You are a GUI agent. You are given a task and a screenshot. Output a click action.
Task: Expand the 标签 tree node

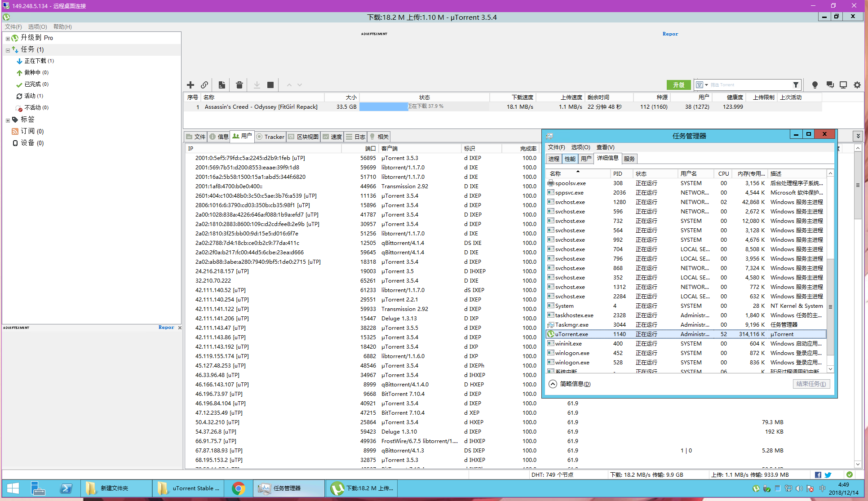pos(8,120)
